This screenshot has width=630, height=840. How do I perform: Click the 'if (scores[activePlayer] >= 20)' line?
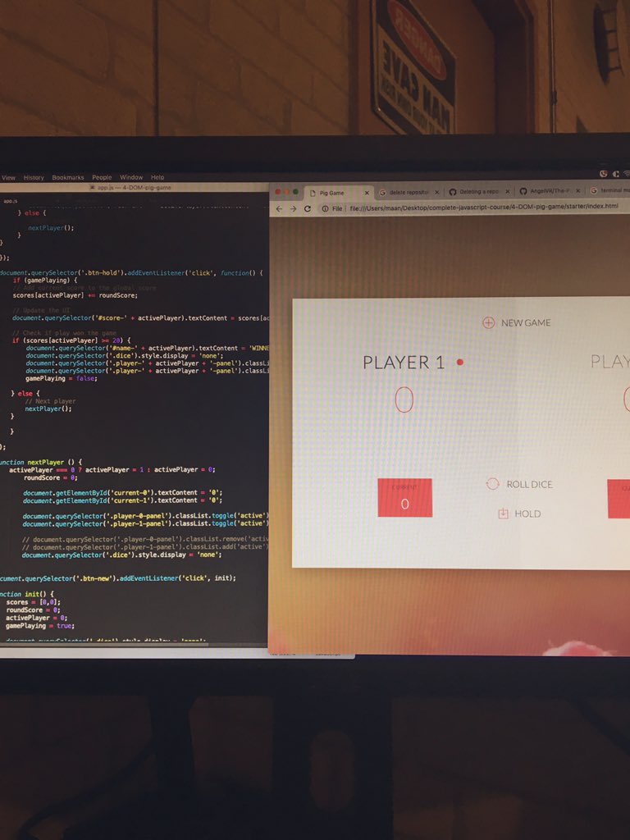pos(72,340)
